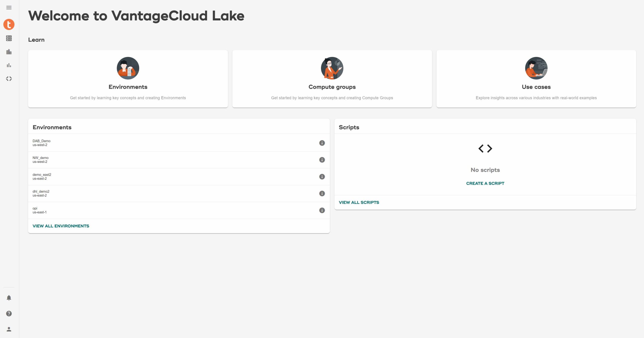Image resolution: width=644 pixels, height=338 pixels.
Task: Open the Use cases learn card
Action: point(536,79)
